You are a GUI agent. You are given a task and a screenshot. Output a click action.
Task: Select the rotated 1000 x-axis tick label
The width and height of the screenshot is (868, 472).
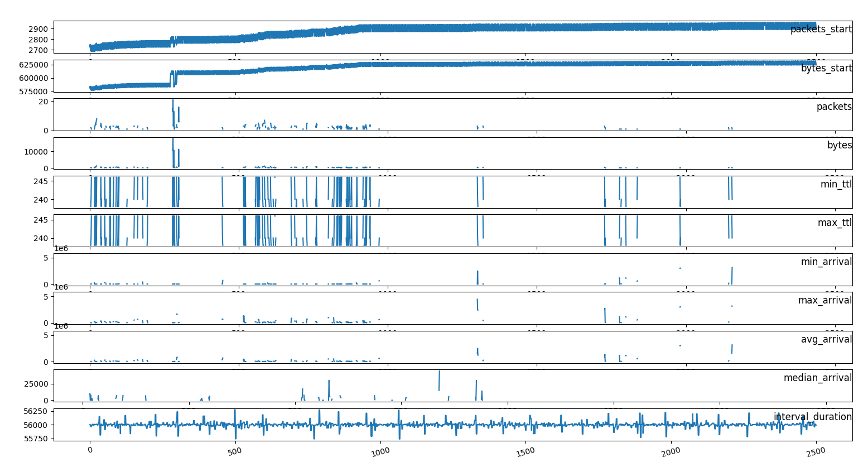point(380,451)
